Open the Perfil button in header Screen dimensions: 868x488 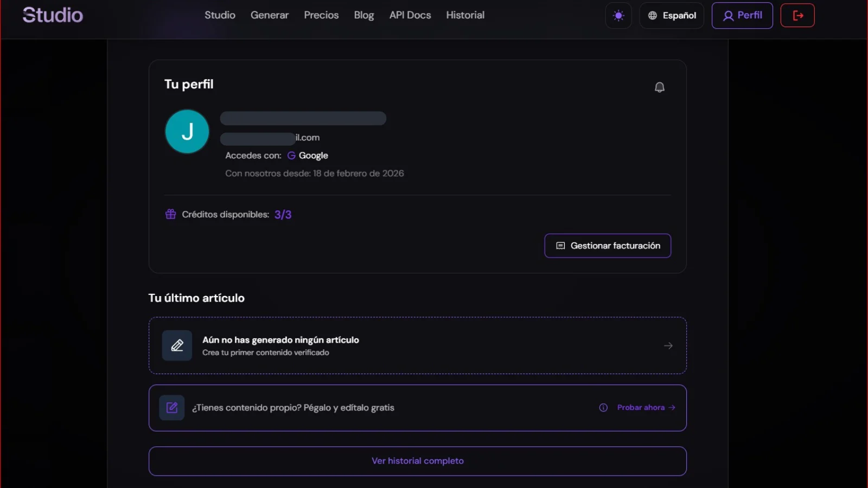click(x=742, y=16)
